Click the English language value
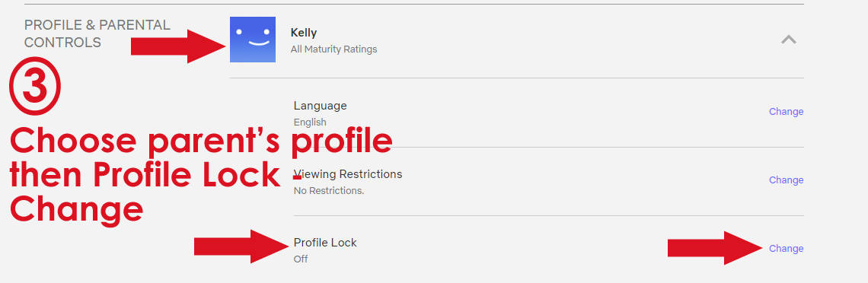868x283 pixels. (310, 122)
